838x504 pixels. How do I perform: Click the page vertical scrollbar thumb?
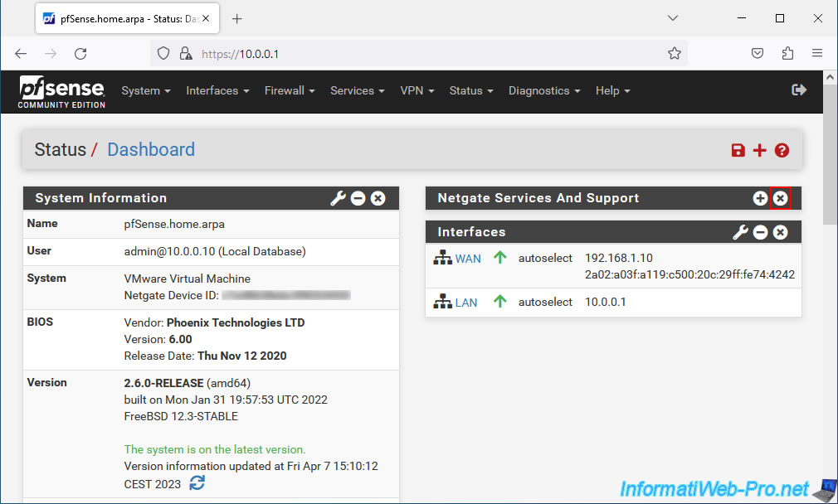(830, 155)
